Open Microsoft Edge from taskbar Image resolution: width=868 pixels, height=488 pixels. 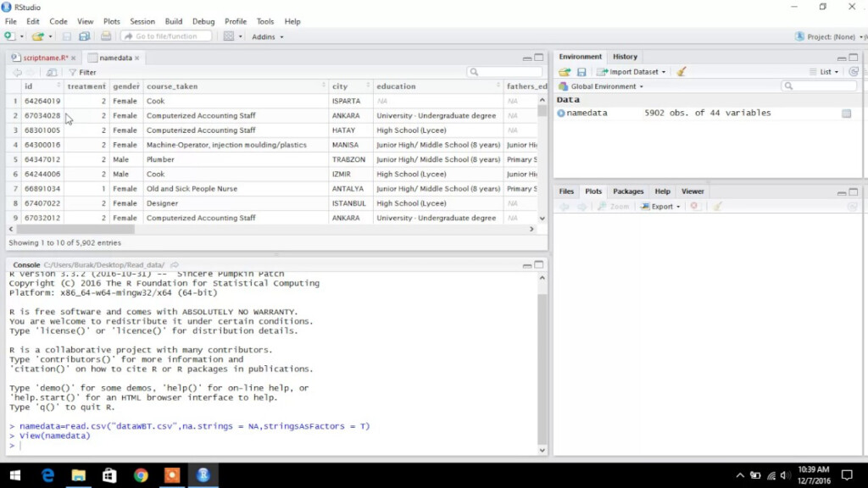click(x=47, y=475)
